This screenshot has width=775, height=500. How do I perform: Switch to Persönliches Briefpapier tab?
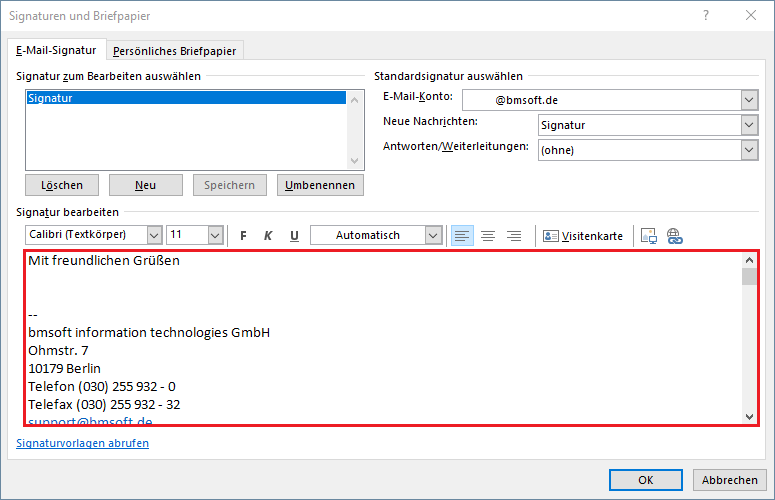click(176, 51)
